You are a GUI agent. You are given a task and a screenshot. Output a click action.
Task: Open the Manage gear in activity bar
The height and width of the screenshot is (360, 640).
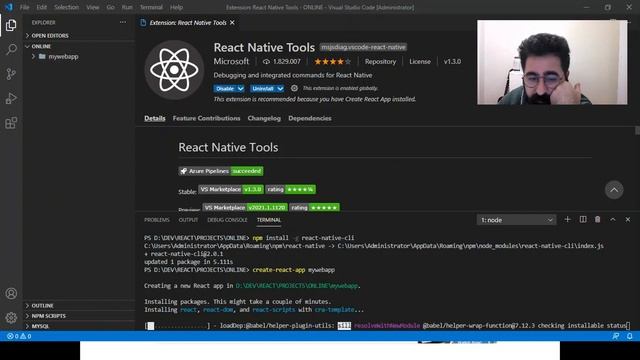[11, 317]
